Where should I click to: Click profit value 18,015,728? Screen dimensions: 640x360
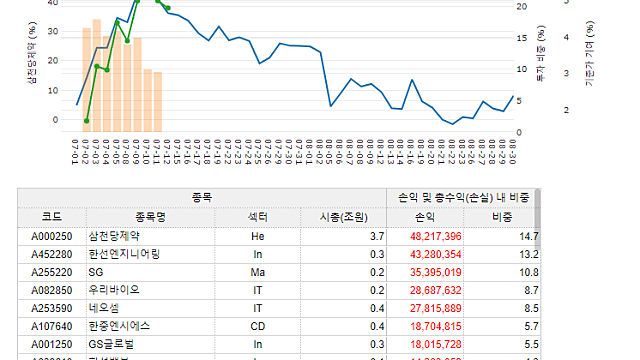click(x=436, y=344)
